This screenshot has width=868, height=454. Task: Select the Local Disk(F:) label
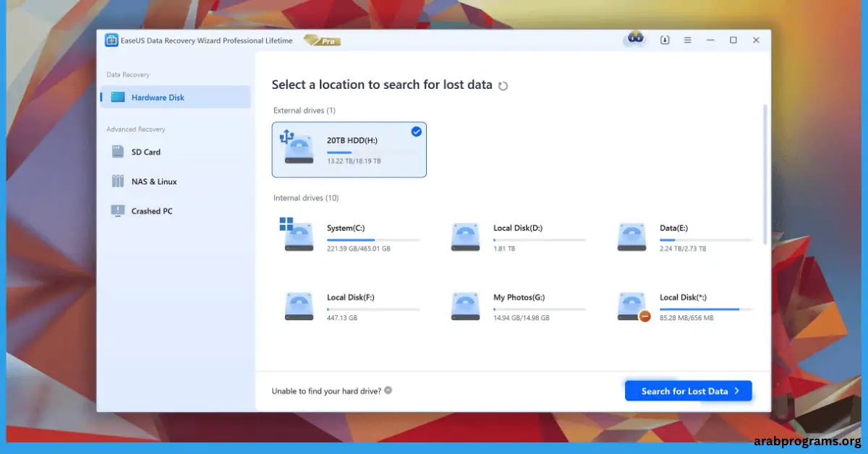351,297
